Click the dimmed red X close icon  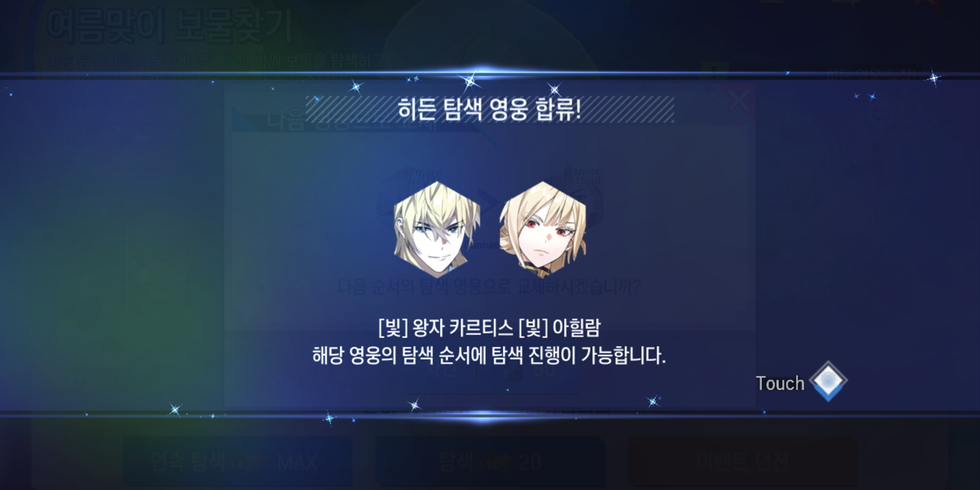738,101
